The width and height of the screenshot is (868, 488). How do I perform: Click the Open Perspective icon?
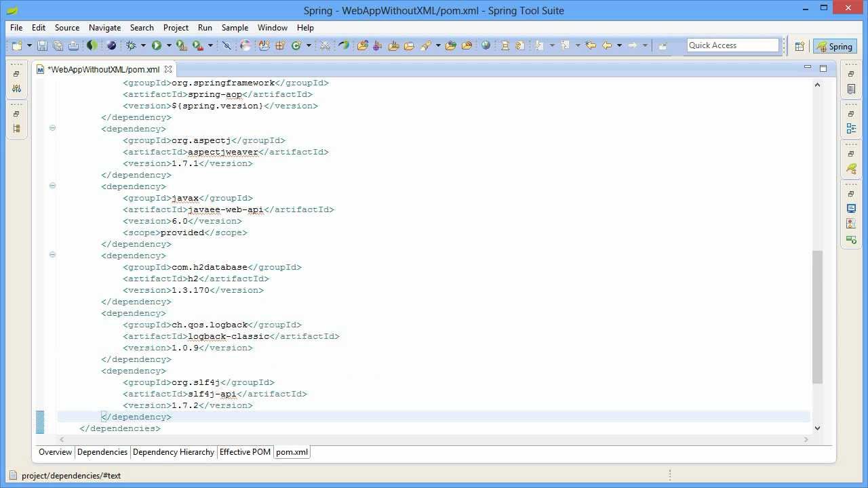coord(800,46)
